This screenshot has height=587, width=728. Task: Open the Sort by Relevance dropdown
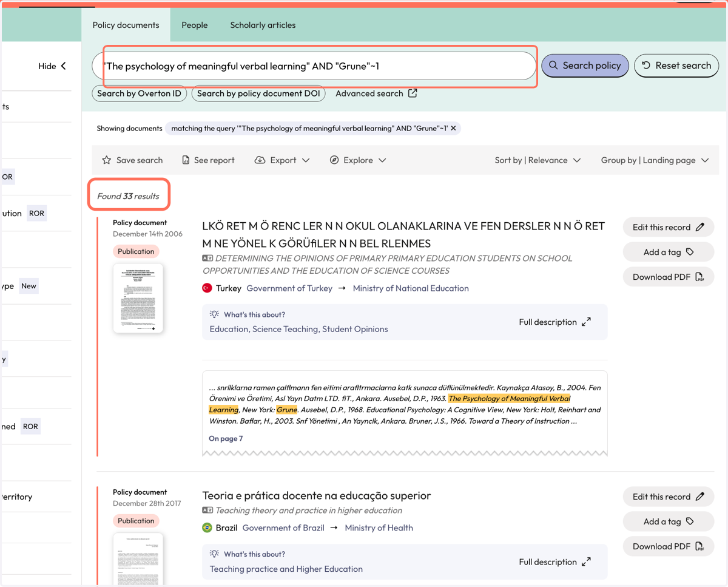[538, 160]
